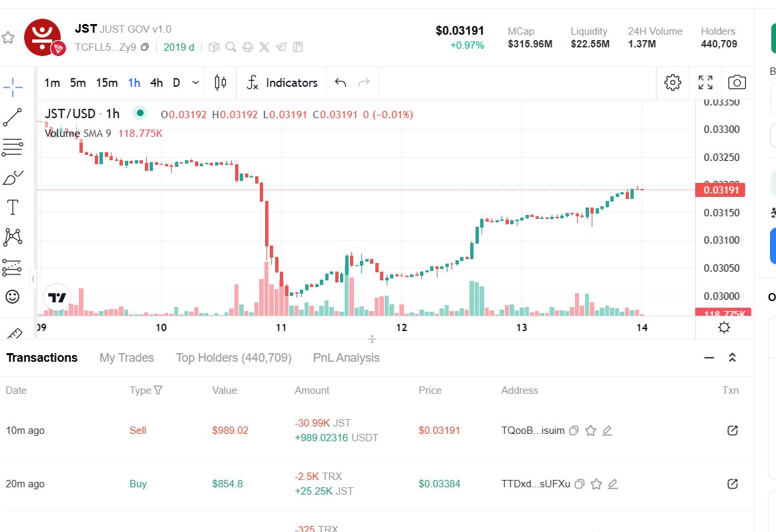Open the Transactions tab

pyautogui.click(x=42, y=358)
